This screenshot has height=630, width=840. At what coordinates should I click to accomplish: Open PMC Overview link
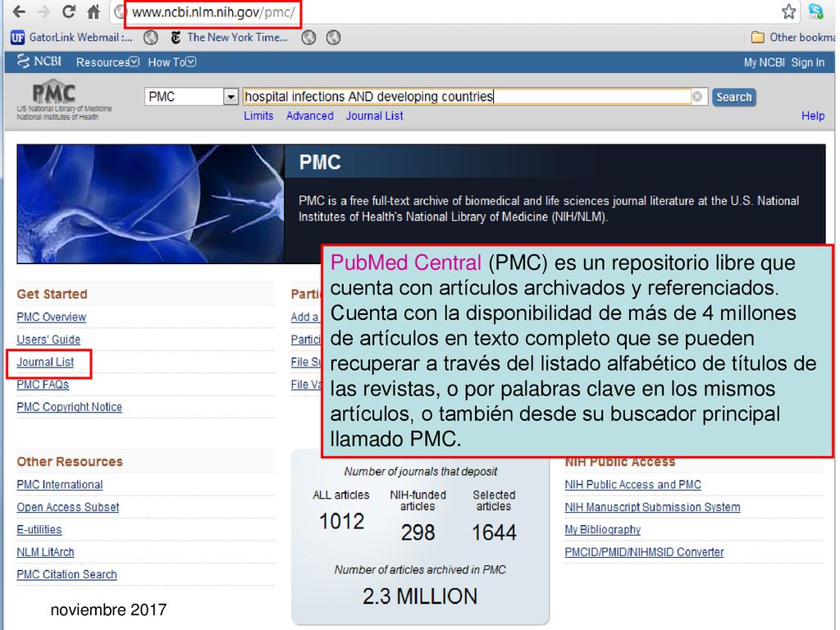(52, 317)
